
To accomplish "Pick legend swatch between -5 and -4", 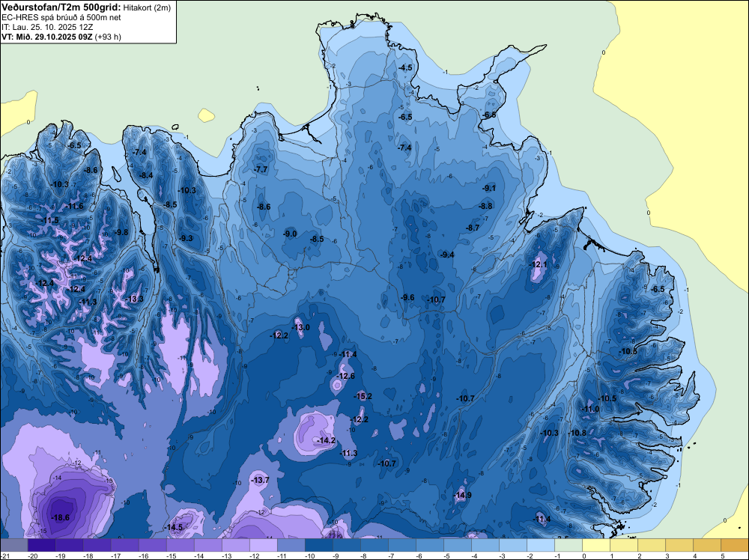I will pyautogui.click(x=458, y=545).
